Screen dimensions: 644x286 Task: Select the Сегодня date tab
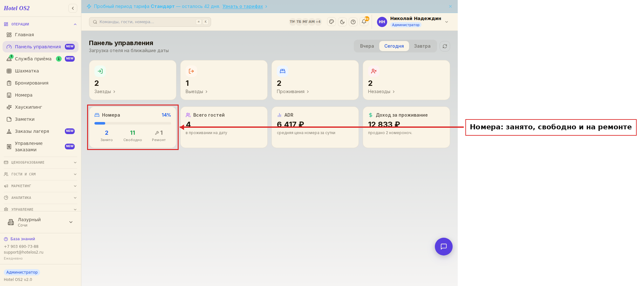(394, 46)
